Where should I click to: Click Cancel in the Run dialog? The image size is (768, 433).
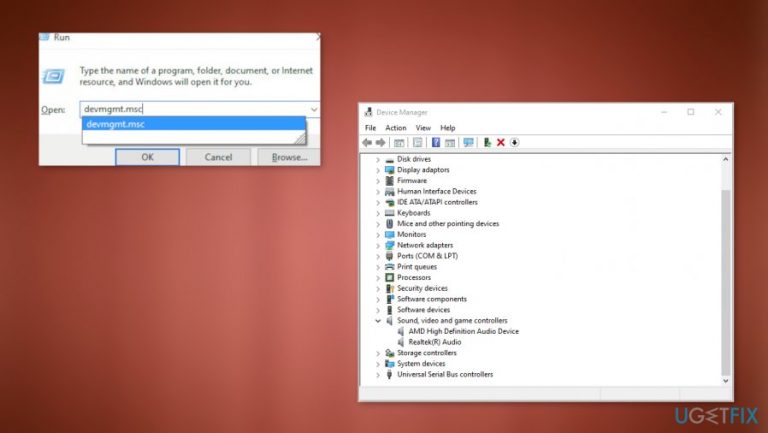(218, 157)
